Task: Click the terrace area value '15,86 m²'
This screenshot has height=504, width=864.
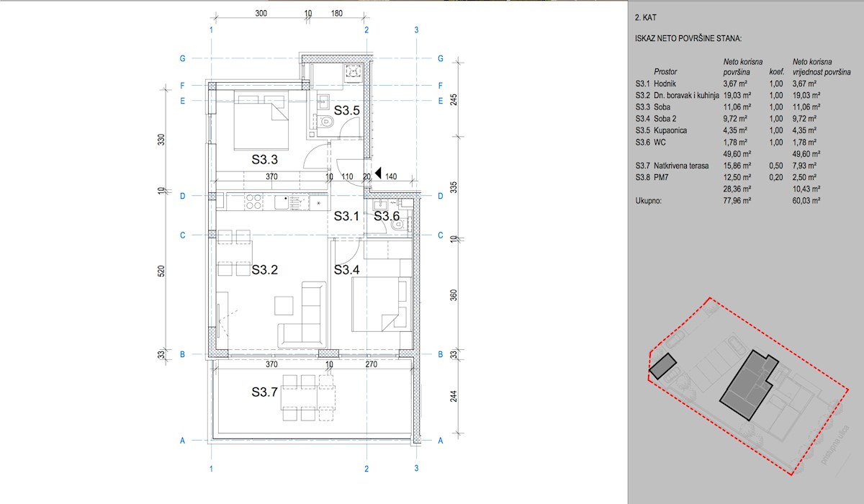Action: pos(737,167)
